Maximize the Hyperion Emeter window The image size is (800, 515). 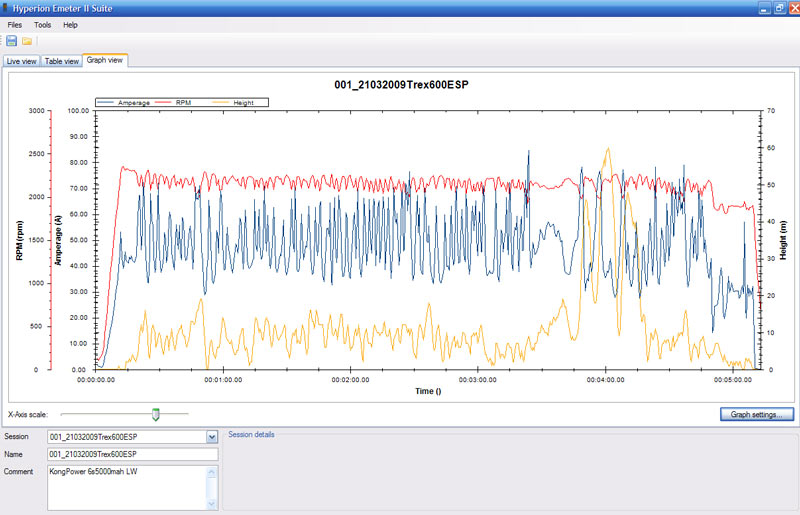point(778,7)
